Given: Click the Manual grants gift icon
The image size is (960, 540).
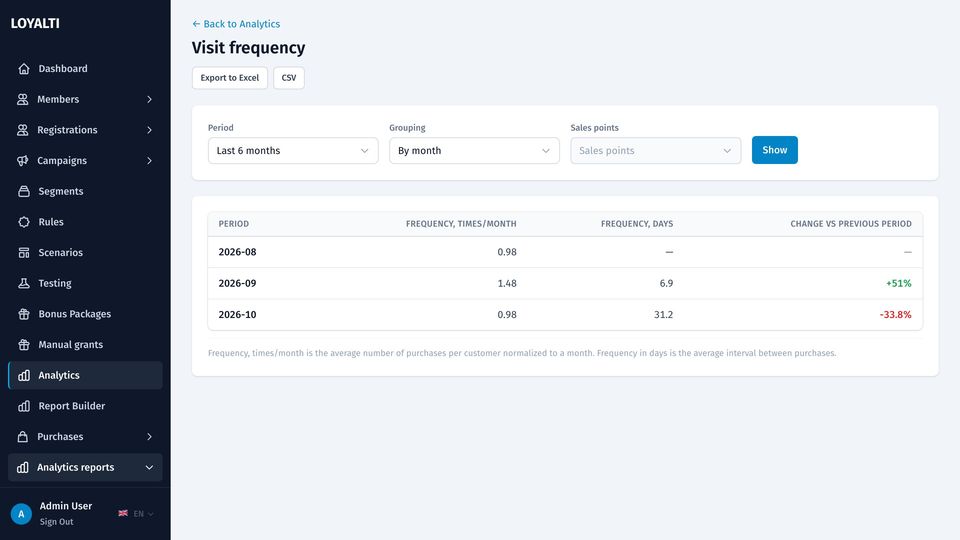Looking at the screenshot, I should (x=24, y=344).
